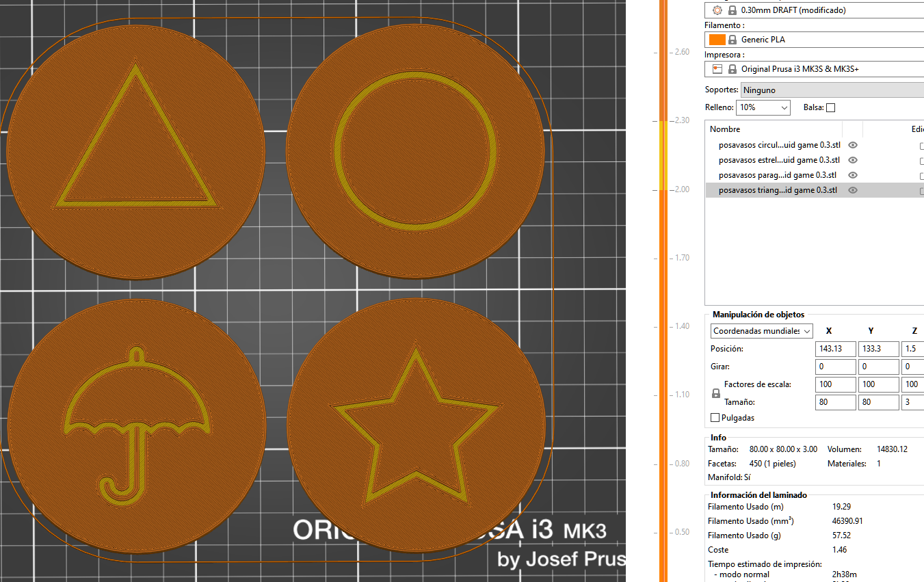Click the Posición Y field showing 133.3

point(879,349)
